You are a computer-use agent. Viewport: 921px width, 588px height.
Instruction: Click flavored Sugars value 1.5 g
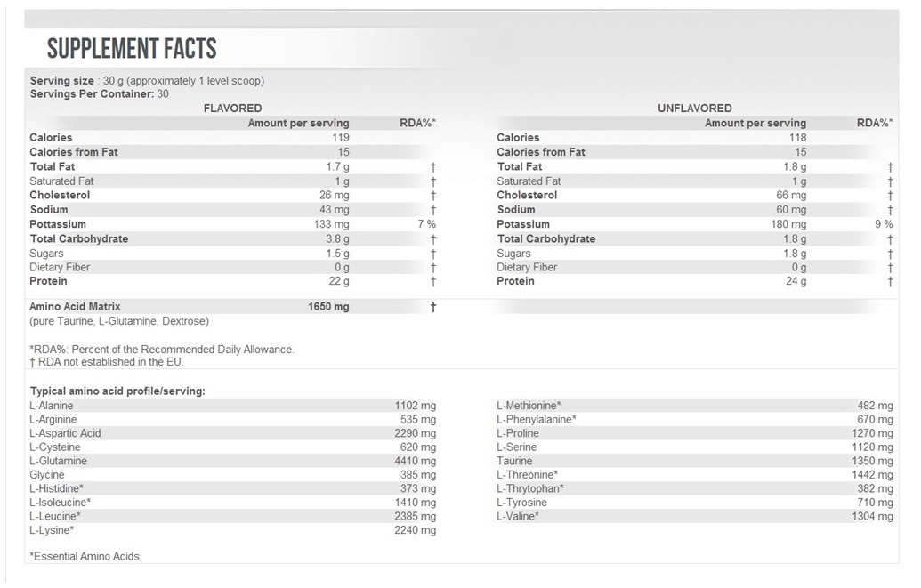coord(337,254)
